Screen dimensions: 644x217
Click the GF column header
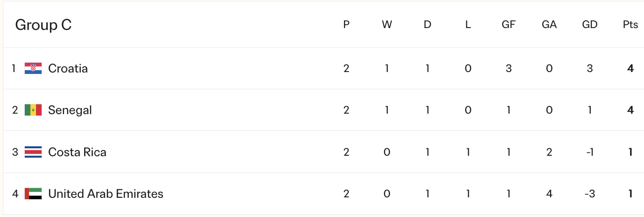508,25
